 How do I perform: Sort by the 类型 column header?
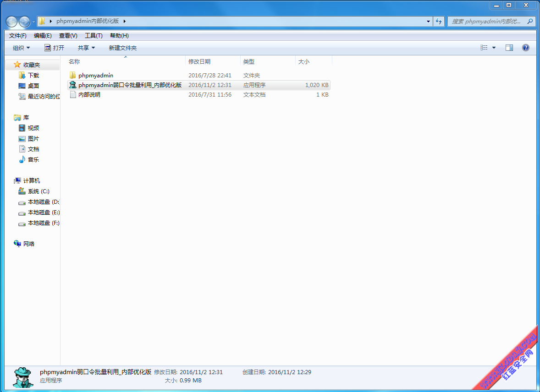268,62
